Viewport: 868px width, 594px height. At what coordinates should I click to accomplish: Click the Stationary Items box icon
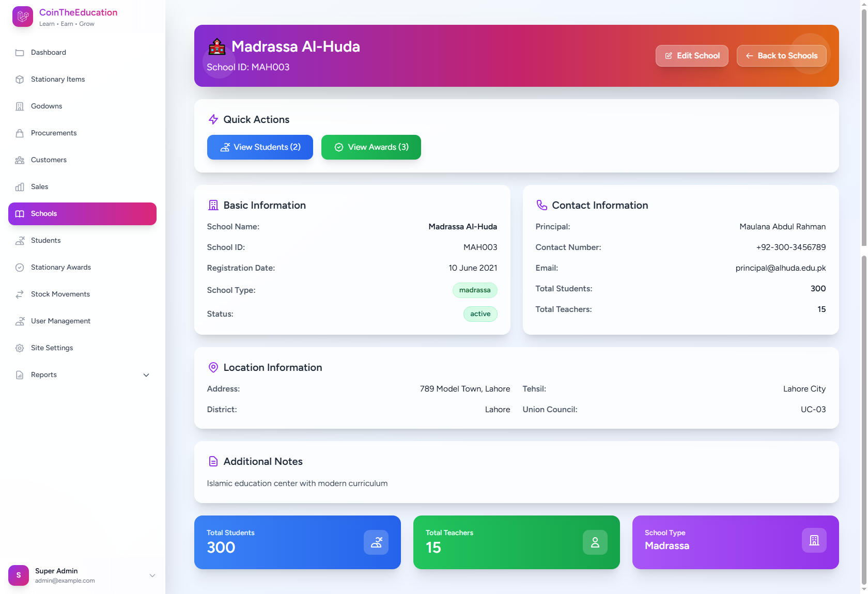[20, 80]
